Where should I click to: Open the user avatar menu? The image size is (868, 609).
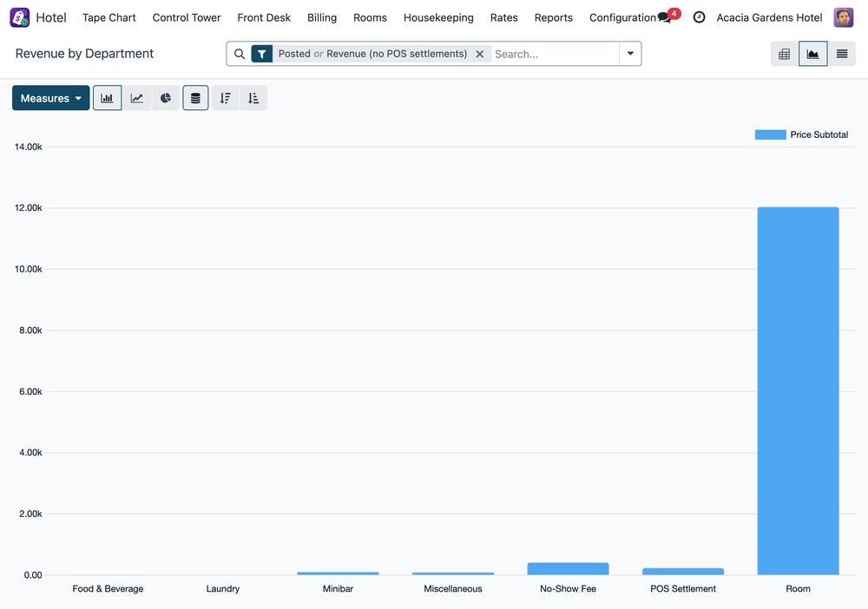844,17
